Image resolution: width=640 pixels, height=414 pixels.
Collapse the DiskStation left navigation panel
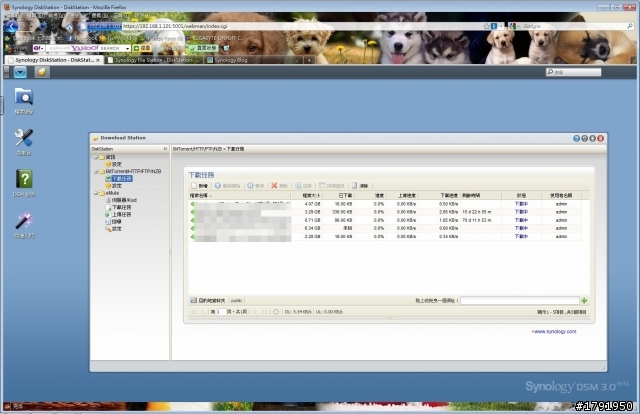[165, 149]
